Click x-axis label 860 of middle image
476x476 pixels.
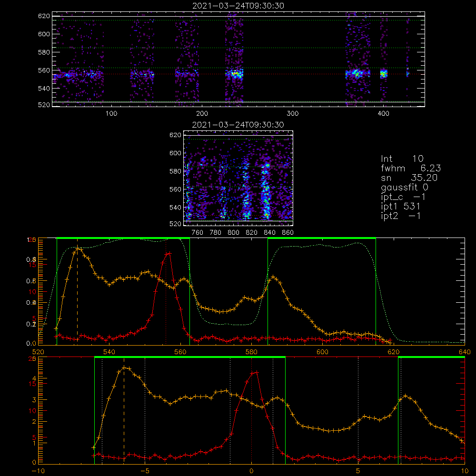point(288,233)
